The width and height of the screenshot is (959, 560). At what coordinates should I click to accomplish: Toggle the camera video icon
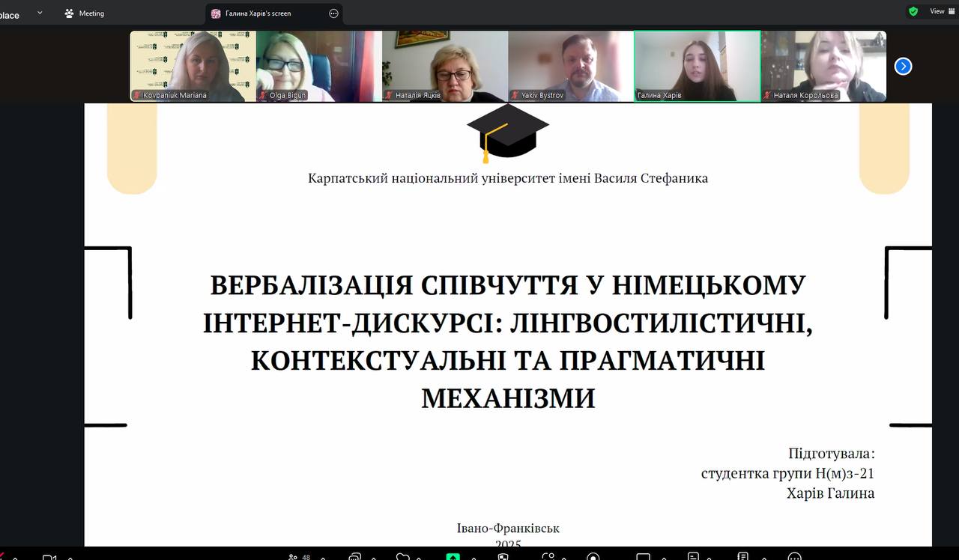point(49,556)
